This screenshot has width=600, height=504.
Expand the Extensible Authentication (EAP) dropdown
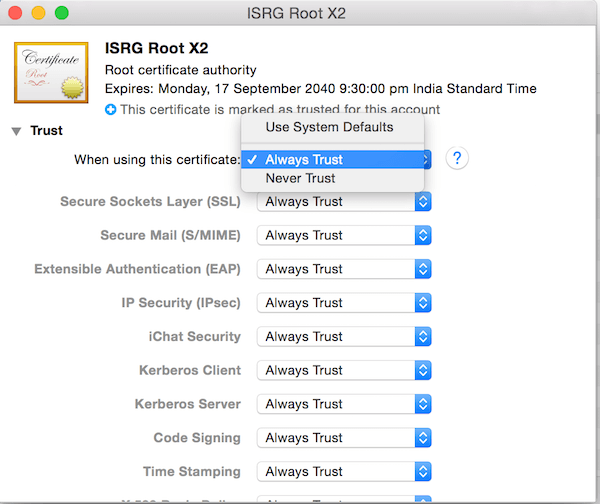[x=344, y=269]
